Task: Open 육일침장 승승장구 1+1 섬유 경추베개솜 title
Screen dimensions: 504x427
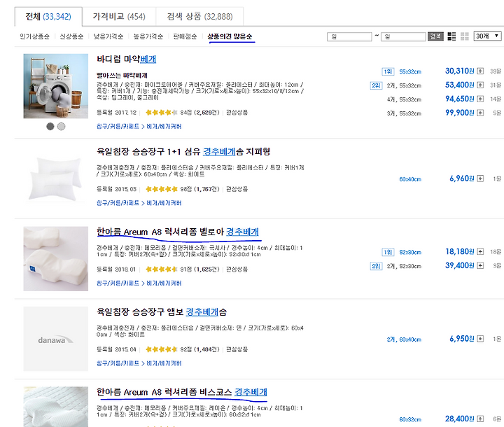Action: click(183, 151)
